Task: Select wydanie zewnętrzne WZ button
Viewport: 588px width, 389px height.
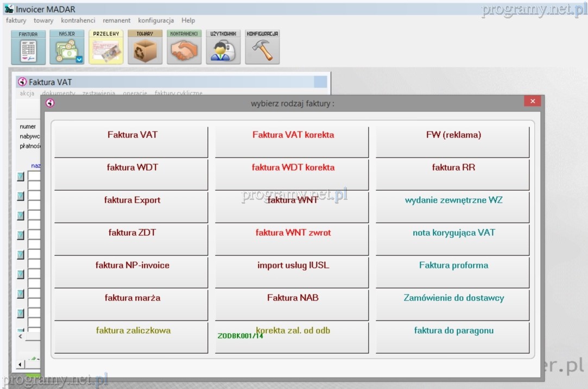Action: point(453,207)
